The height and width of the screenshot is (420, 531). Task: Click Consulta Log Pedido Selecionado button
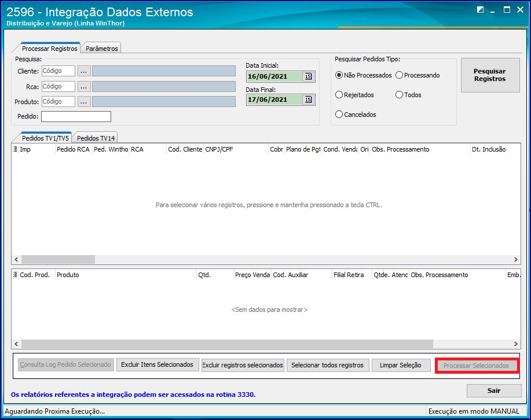pyautogui.click(x=65, y=365)
